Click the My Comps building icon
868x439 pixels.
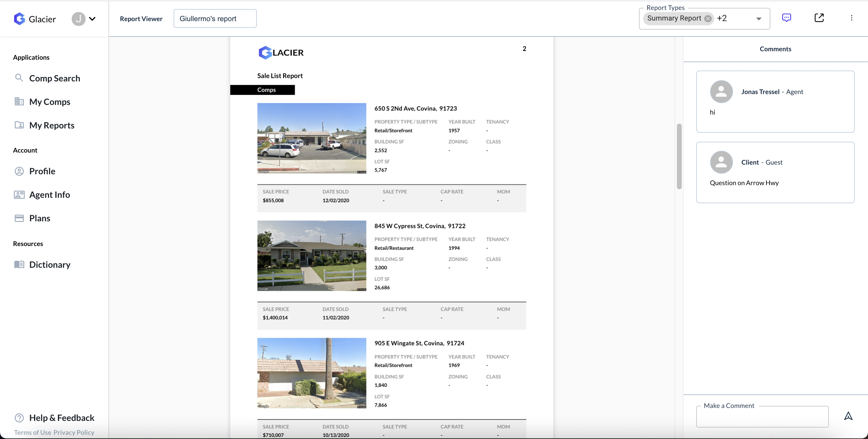(x=19, y=101)
